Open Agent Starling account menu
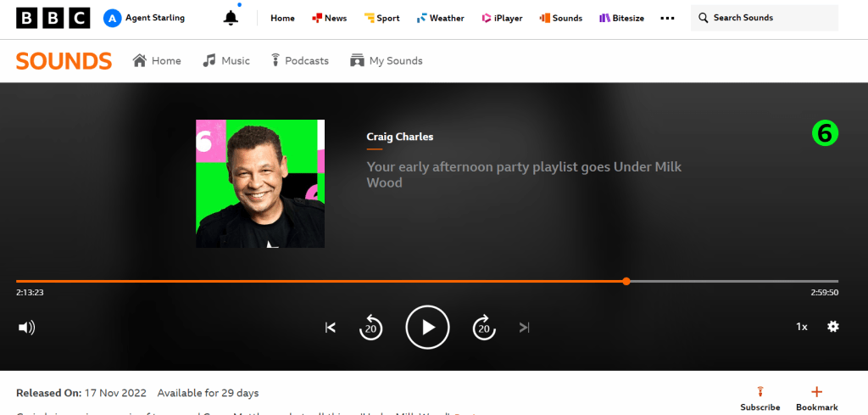The height and width of the screenshot is (415, 868). pyautogui.click(x=144, y=18)
